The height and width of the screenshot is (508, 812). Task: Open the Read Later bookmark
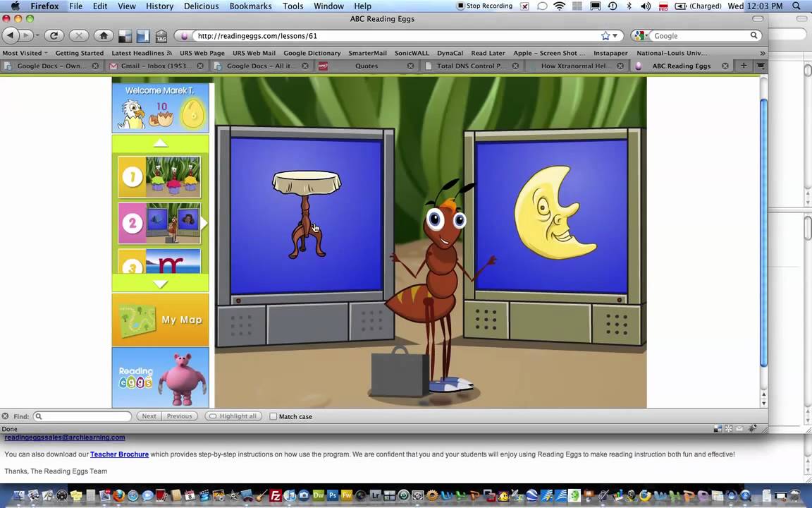pyautogui.click(x=488, y=53)
